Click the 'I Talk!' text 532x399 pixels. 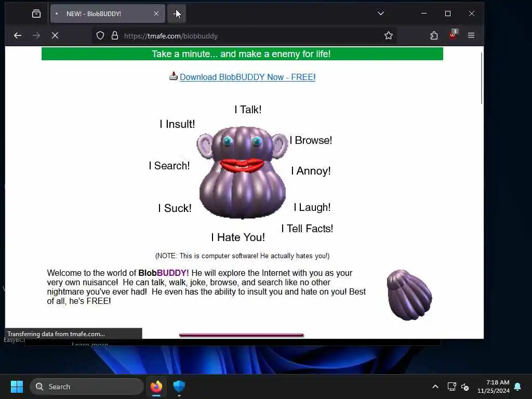point(248,110)
